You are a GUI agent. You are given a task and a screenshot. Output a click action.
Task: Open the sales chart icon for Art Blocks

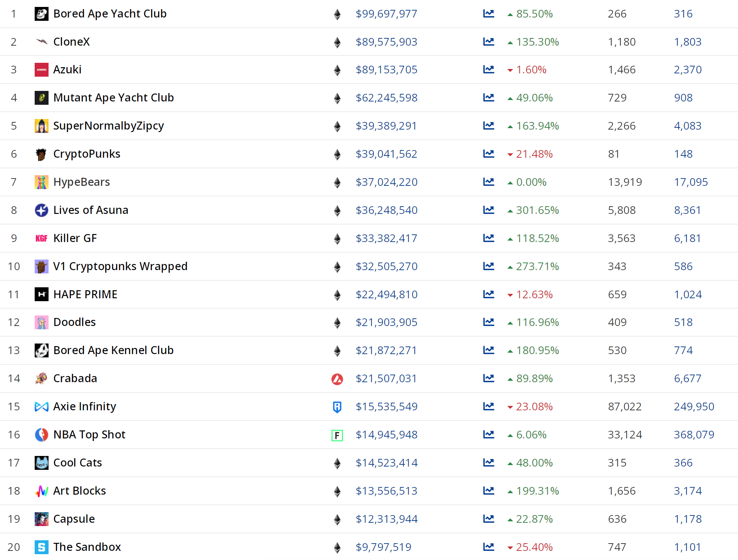pos(489,491)
